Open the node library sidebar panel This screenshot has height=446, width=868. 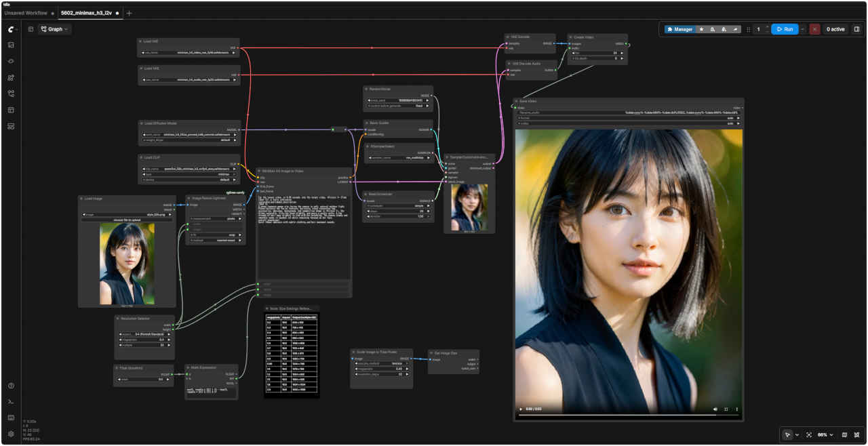point(11,77)
